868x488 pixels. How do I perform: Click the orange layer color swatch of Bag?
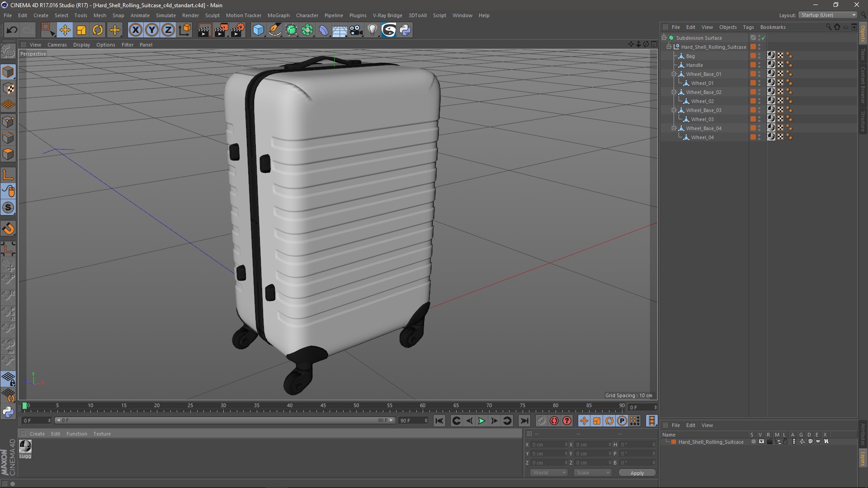coord(753,56)
